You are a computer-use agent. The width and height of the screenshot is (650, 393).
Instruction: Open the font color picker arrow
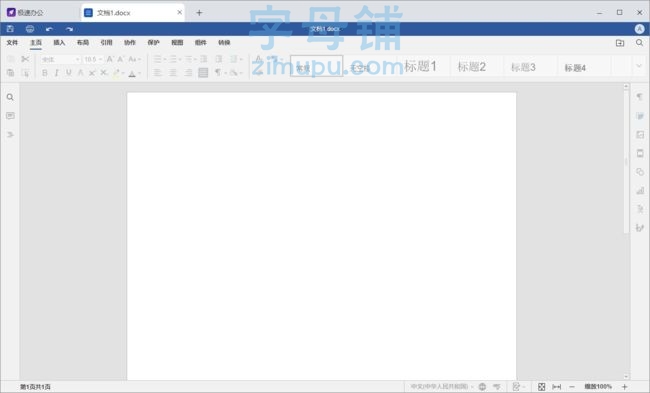(x=139, y=73)
